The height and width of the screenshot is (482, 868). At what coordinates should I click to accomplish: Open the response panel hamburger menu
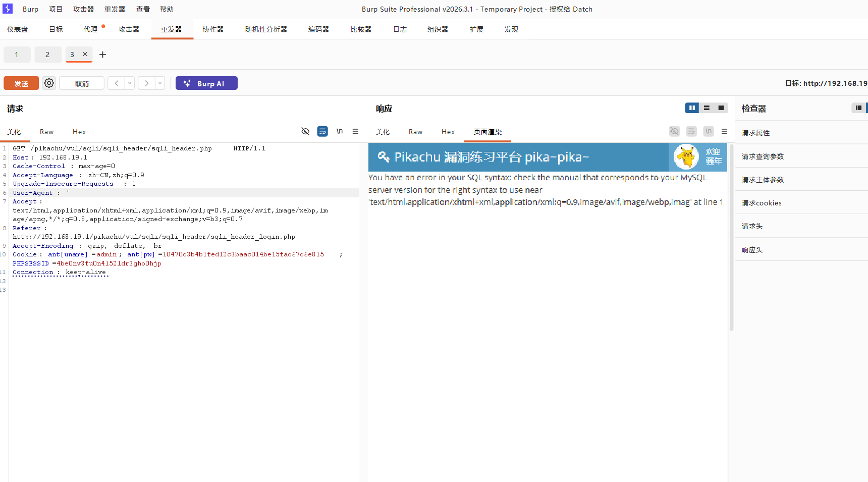(x=724, y=131)
